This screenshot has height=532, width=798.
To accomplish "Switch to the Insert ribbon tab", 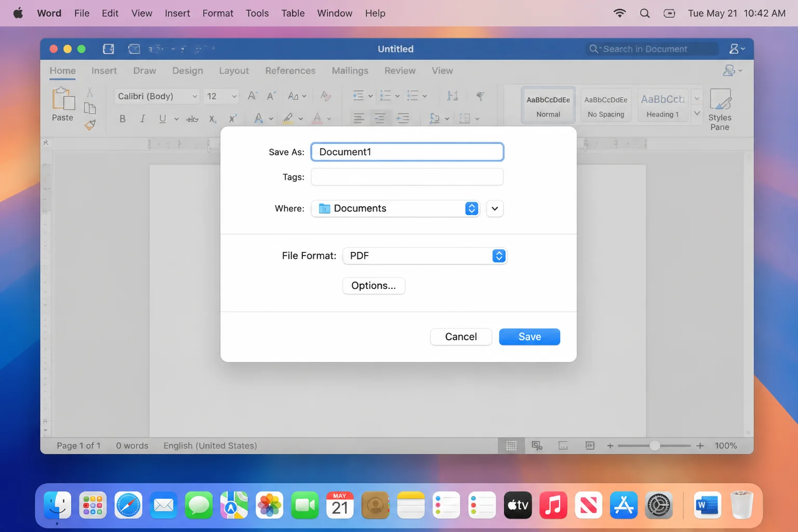I will pyautogui.click(x=104, y=71).
